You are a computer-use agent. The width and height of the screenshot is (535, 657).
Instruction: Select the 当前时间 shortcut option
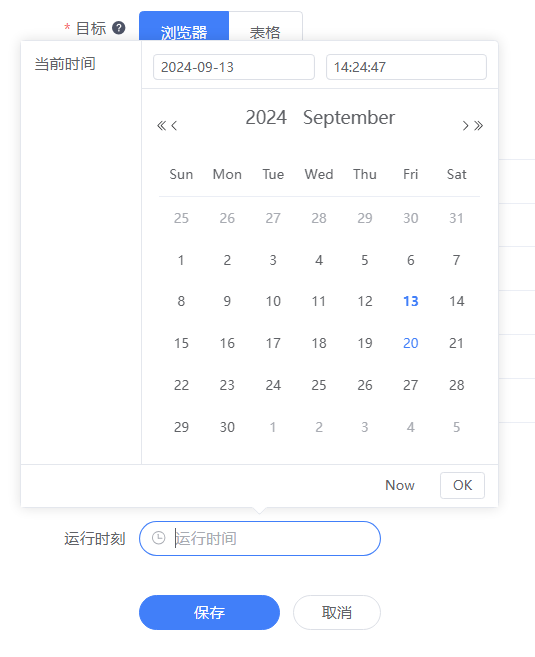tap(65, 64)
